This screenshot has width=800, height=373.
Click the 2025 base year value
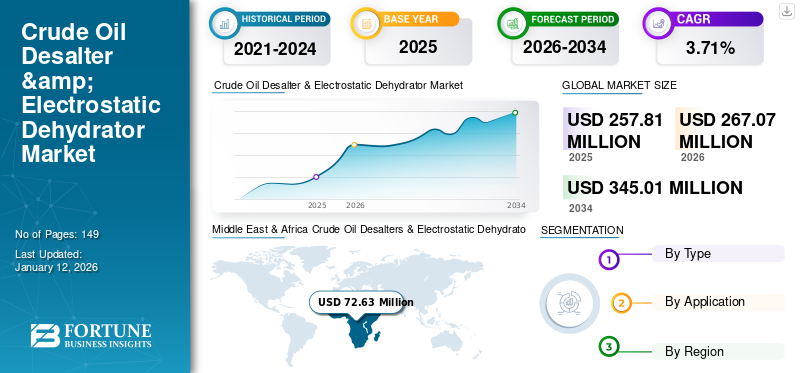(418, 47)
